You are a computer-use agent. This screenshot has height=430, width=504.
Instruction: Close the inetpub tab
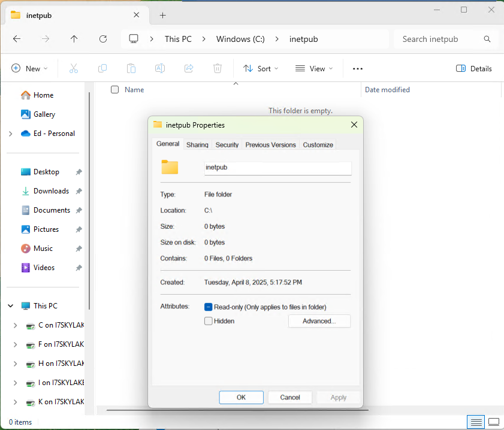tap(136, 15)
